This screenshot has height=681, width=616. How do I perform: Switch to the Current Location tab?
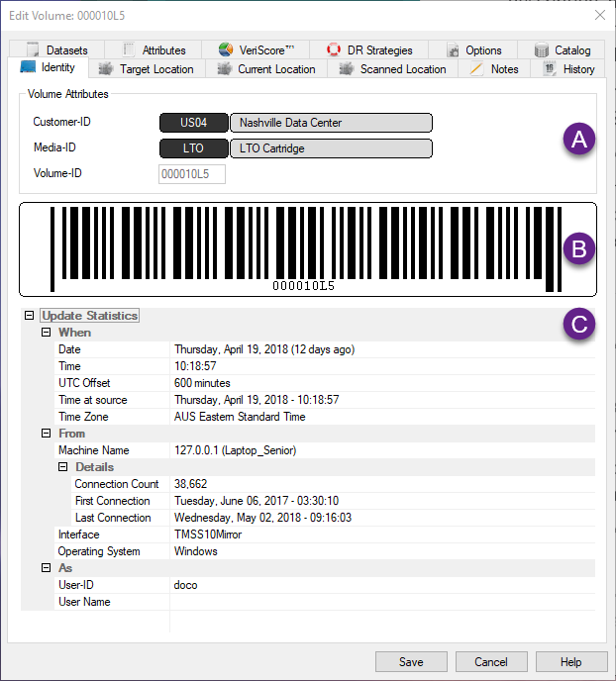(x=266, y=68)
